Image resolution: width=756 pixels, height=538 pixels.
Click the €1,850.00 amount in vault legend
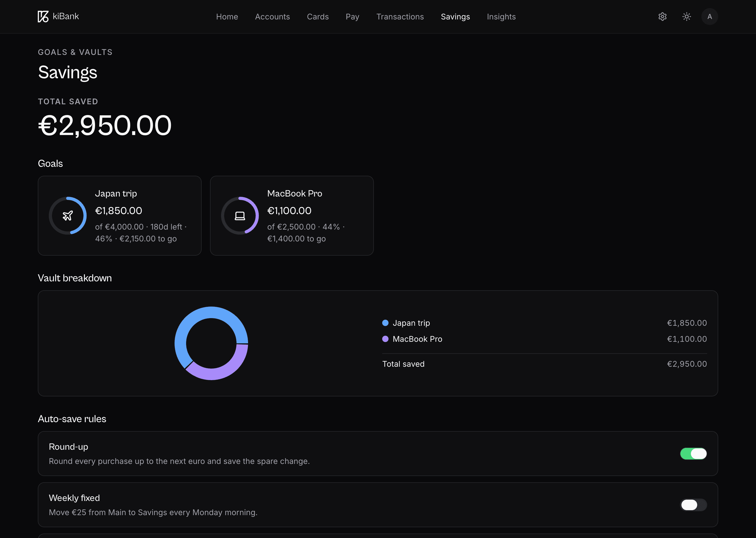coord(687,323)
